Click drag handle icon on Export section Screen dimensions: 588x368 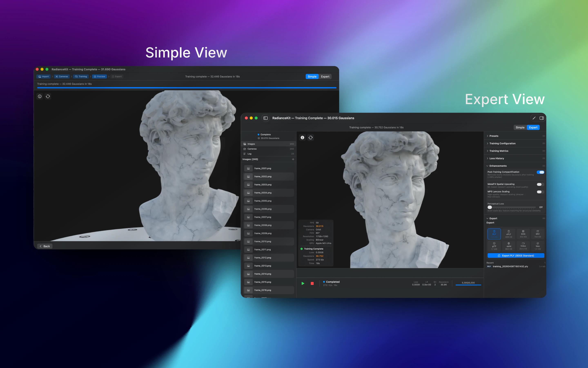click(543, 218)
